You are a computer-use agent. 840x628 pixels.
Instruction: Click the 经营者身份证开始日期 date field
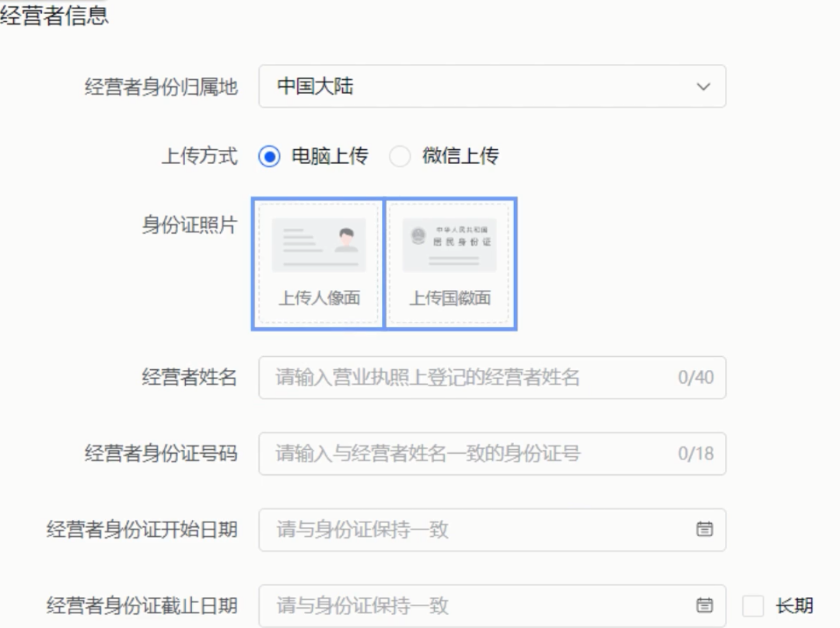492,530
